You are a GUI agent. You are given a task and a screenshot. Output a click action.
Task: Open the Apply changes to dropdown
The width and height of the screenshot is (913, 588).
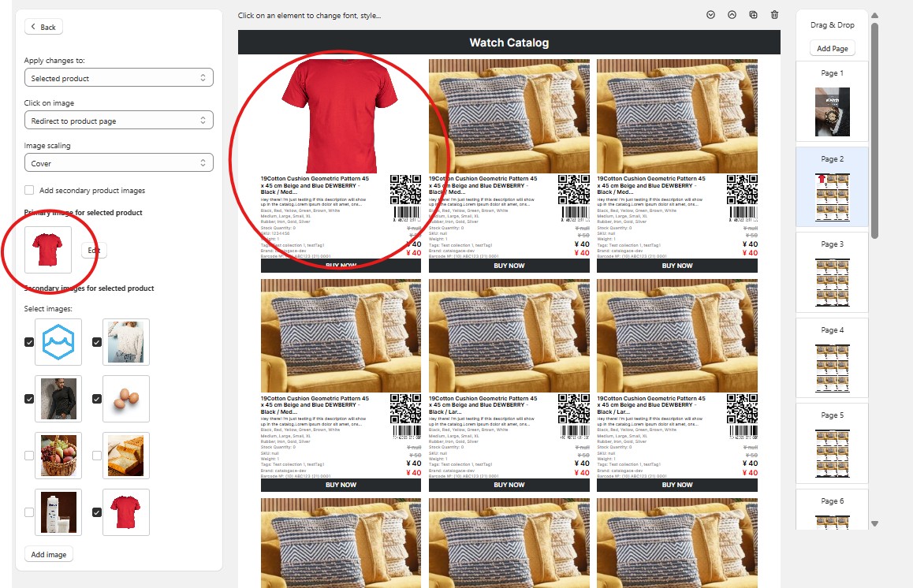pyautogui.click(x=119, y=78)
